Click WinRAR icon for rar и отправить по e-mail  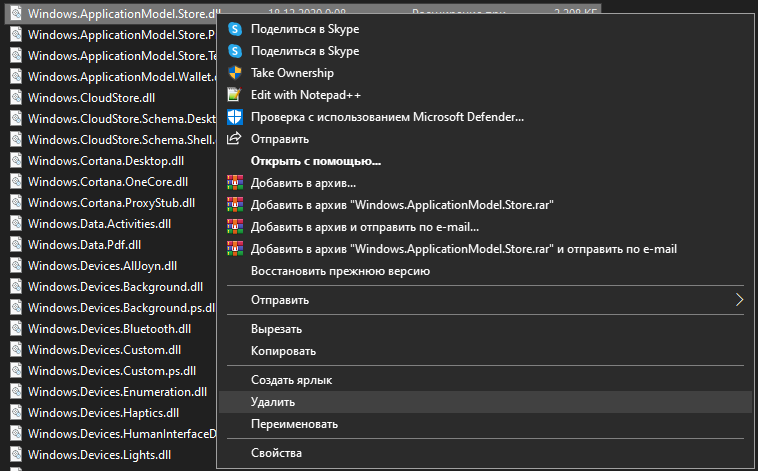click(235, 249)
